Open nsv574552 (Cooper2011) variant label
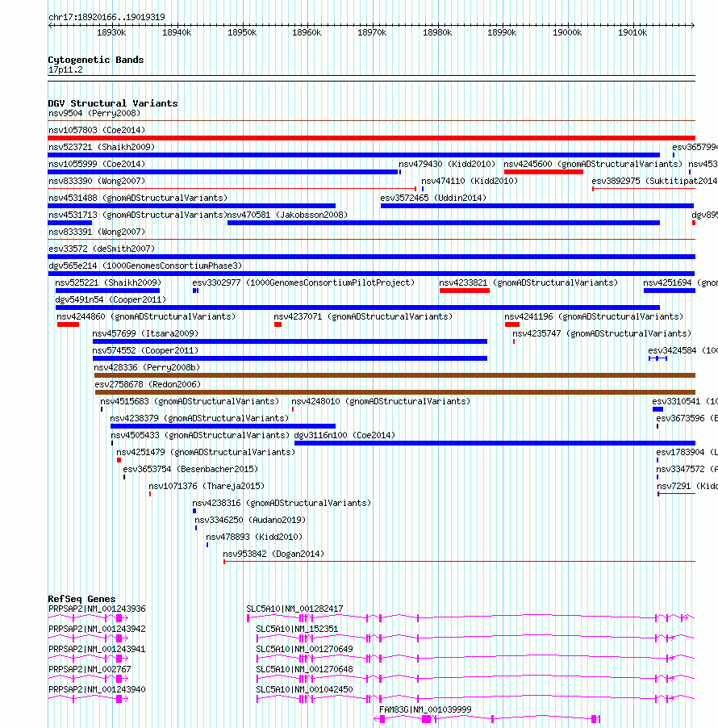This screenshot has height=728, width=718. [145, 350]
